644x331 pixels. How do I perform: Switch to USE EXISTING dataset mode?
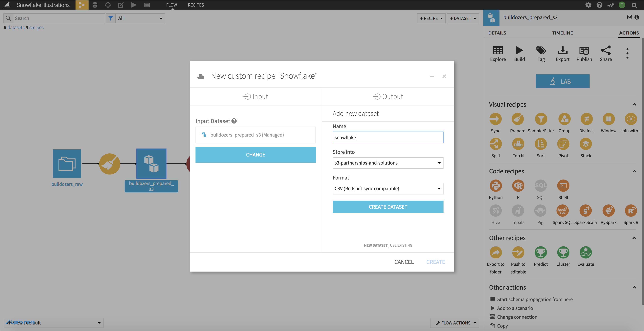401,245
